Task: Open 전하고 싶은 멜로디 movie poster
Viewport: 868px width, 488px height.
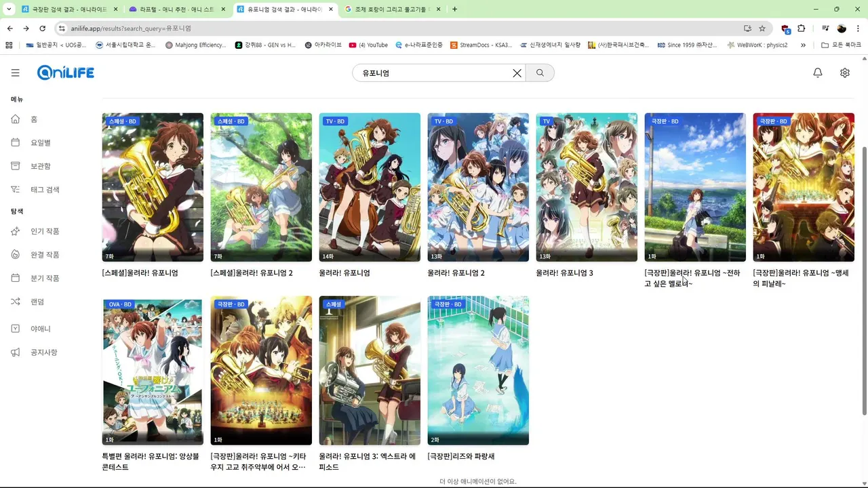Action: click(695, 187)
